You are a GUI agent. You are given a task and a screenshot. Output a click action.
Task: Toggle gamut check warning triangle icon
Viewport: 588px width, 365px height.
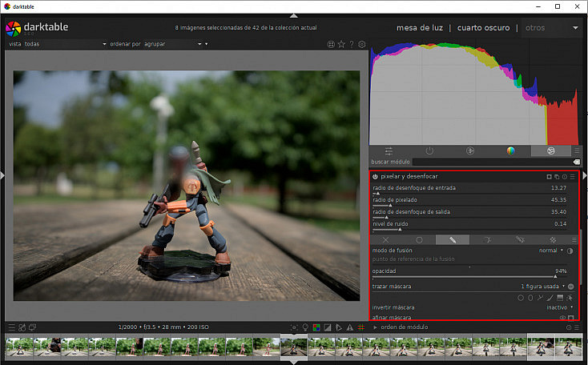[x=350, y=327]
